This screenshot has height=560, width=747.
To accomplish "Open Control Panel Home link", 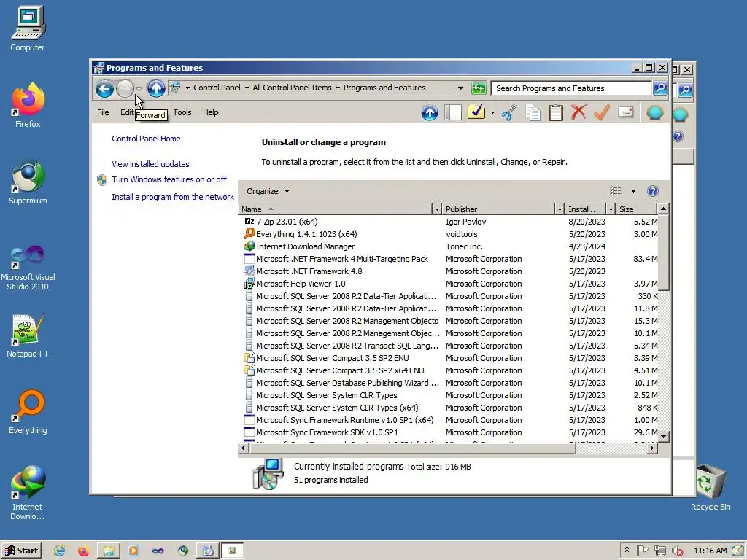I will coord(146,139).
